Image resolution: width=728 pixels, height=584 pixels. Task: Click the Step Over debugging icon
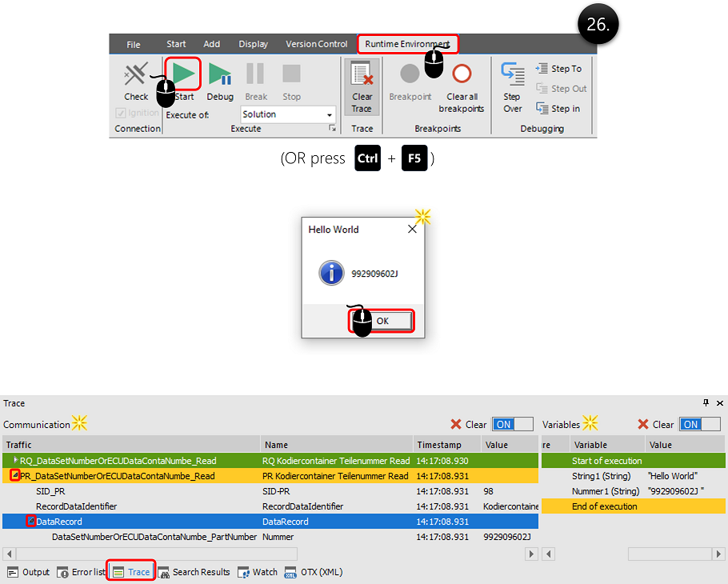point(512,74)
